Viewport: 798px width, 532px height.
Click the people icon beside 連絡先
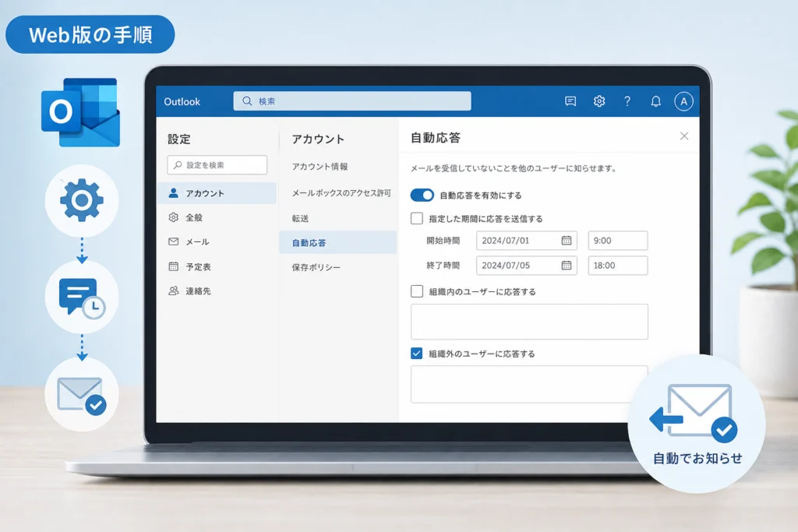174,291
